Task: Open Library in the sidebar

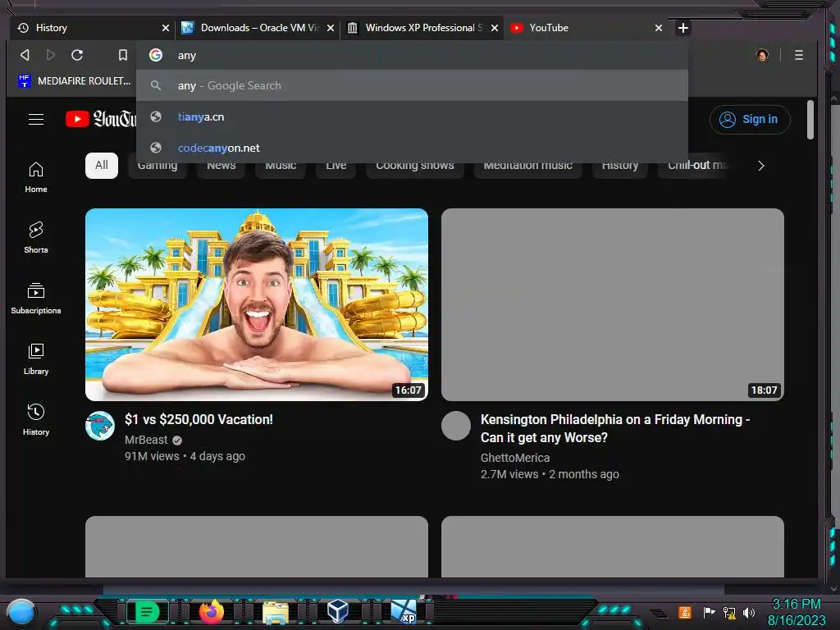Action: click(x=36, y=359)
